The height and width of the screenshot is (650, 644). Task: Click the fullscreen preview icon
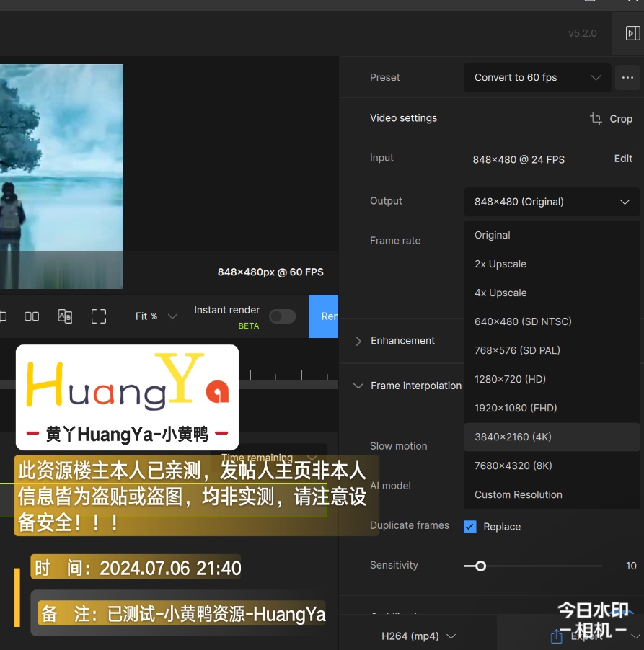pos(99,316)
